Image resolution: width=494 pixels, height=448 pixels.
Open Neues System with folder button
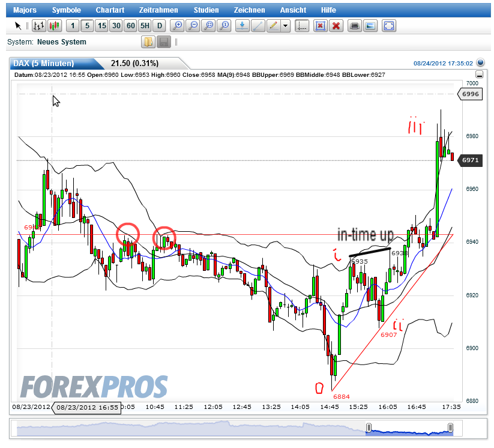coord(147,41)
